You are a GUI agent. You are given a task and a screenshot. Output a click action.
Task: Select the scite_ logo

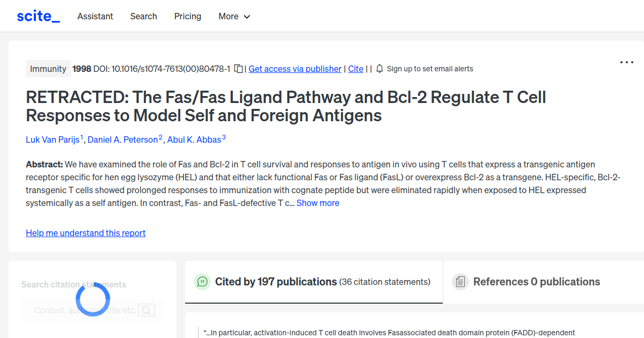coord(38,16)
